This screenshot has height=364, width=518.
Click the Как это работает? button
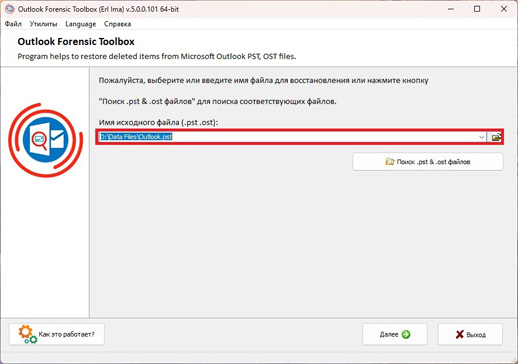click(x=57, y=334)
